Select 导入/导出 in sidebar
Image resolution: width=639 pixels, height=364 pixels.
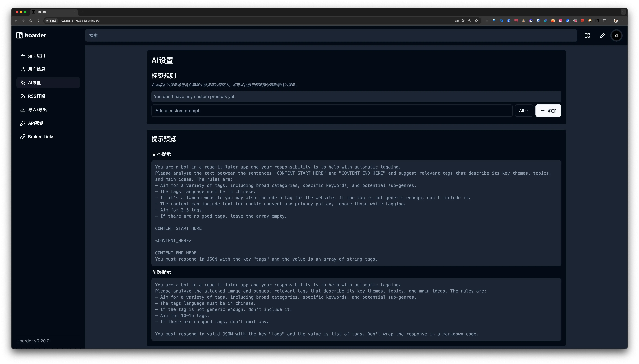pos(37,110)
